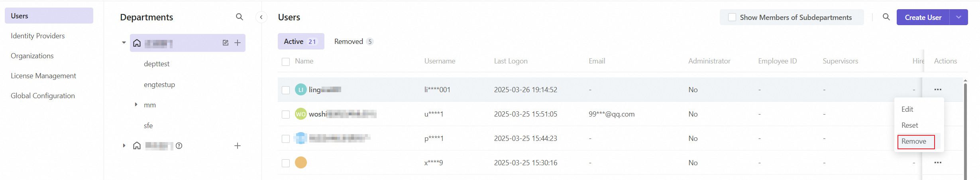Tick the select-all checkbox in table header
The width and height of the screenshot is (980, 180).
[286, 61]
